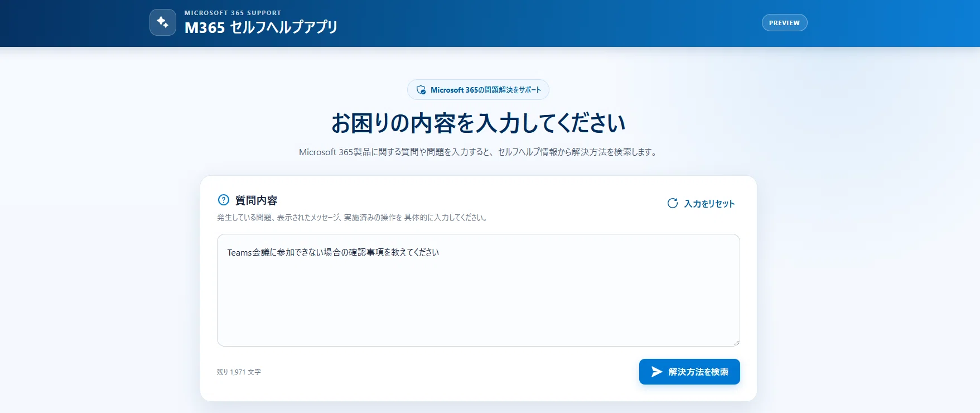
Task: Click the 質問内容 section label
Action: pos(256,200)
